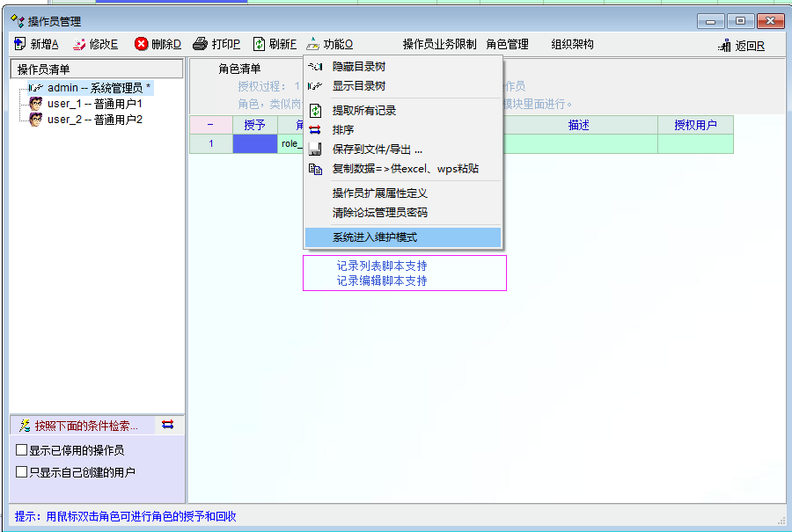792x532 pixels.
Task: Choose 系统进入维护模式 menu item
Action: (x=375, y=237)
